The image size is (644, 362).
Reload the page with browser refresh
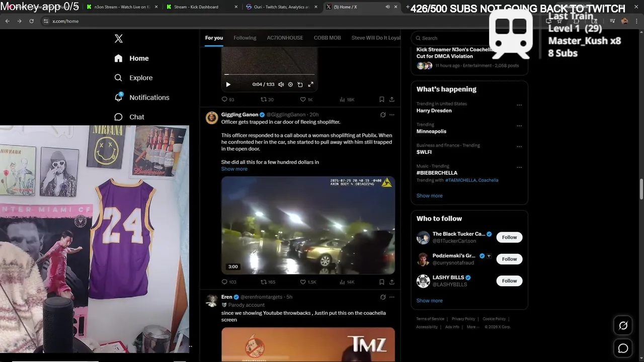[31, 21]
